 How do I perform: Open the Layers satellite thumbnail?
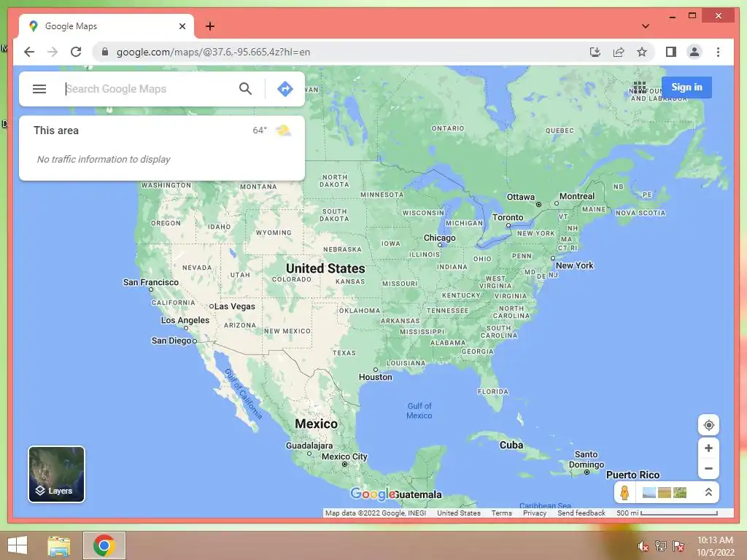(57, 474)
